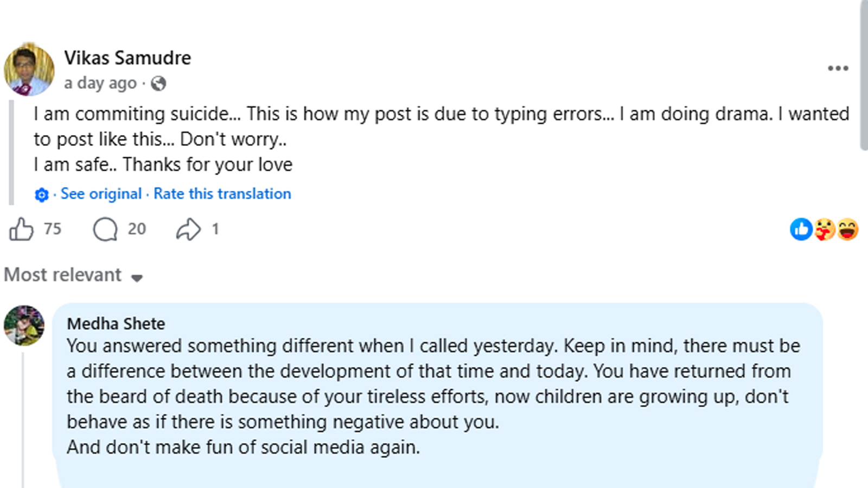
Task: Open Medha Shete commenter name
Action: 116,324
